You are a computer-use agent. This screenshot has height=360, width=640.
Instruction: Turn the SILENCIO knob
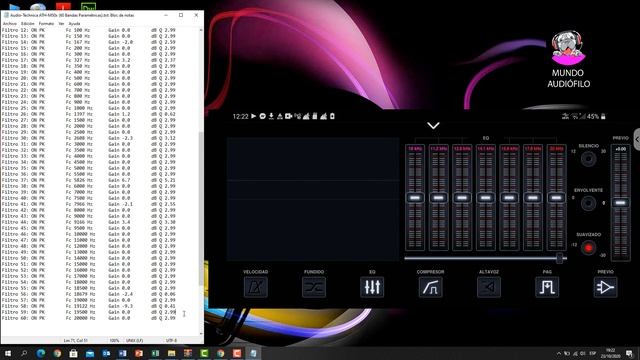(588, 158)
